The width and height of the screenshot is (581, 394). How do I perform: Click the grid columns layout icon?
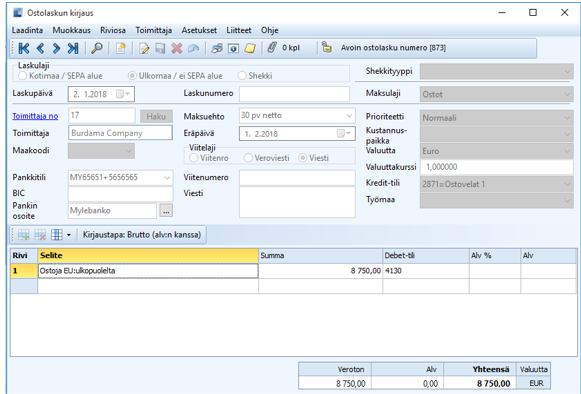(x=57, y=235)
